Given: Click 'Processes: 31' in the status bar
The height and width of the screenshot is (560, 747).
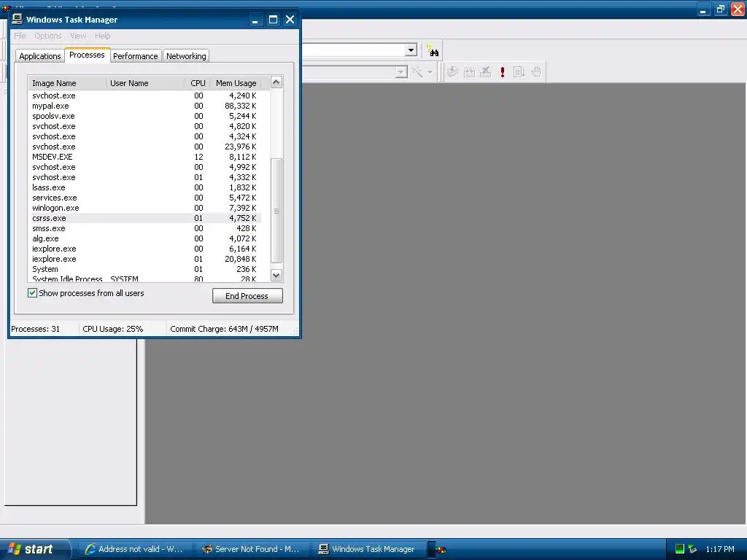Looking at the screenshot, I should [35, 329].
